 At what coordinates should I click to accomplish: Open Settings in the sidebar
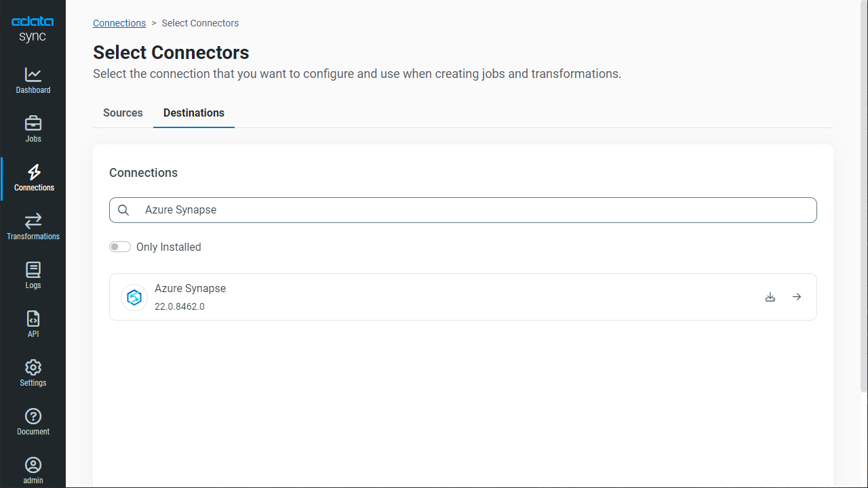33,373
